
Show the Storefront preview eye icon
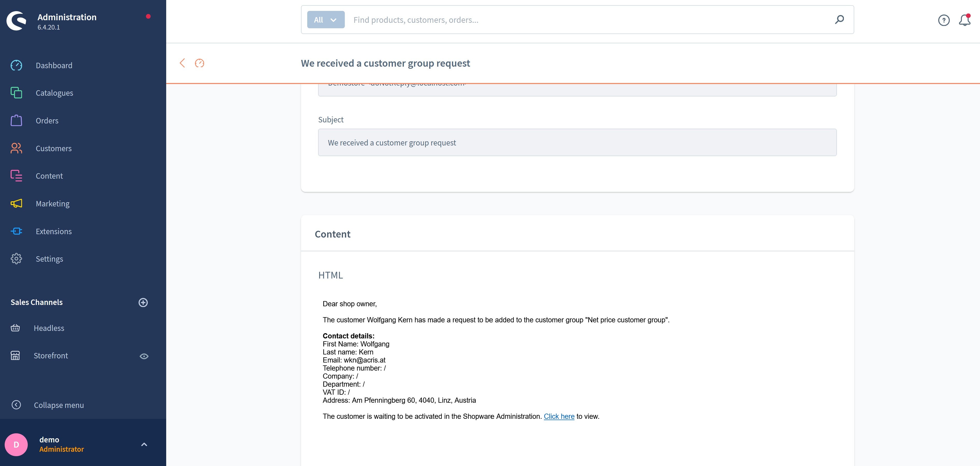[x=144, y=357]
